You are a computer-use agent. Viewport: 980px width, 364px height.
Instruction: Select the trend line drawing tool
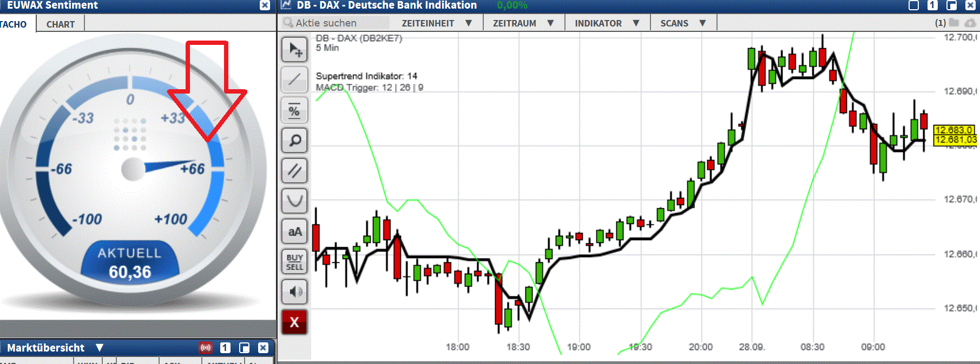(294, 80)
